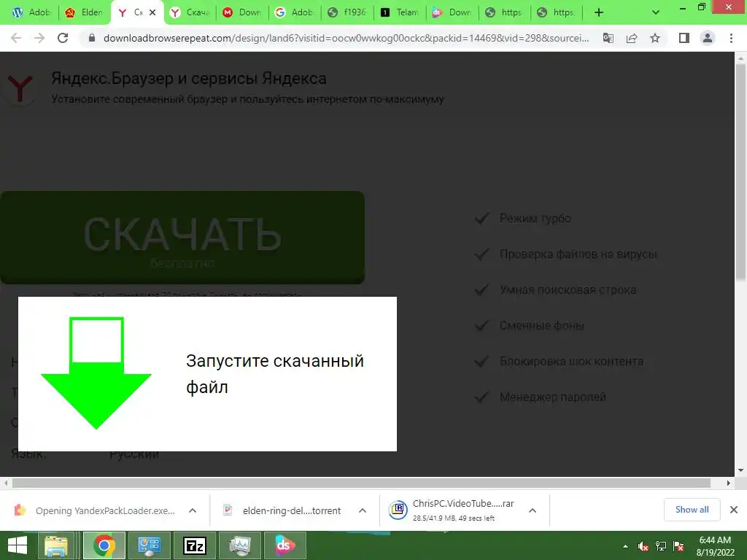
Task: Open Action Center flag icon
Action: tap(678, 546)
